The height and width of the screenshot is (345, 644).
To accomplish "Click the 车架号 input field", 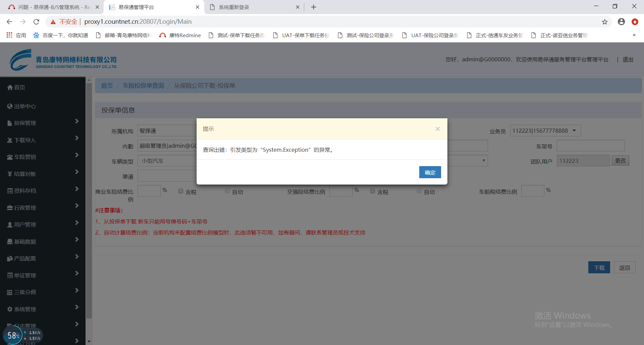I will [591, 146].
